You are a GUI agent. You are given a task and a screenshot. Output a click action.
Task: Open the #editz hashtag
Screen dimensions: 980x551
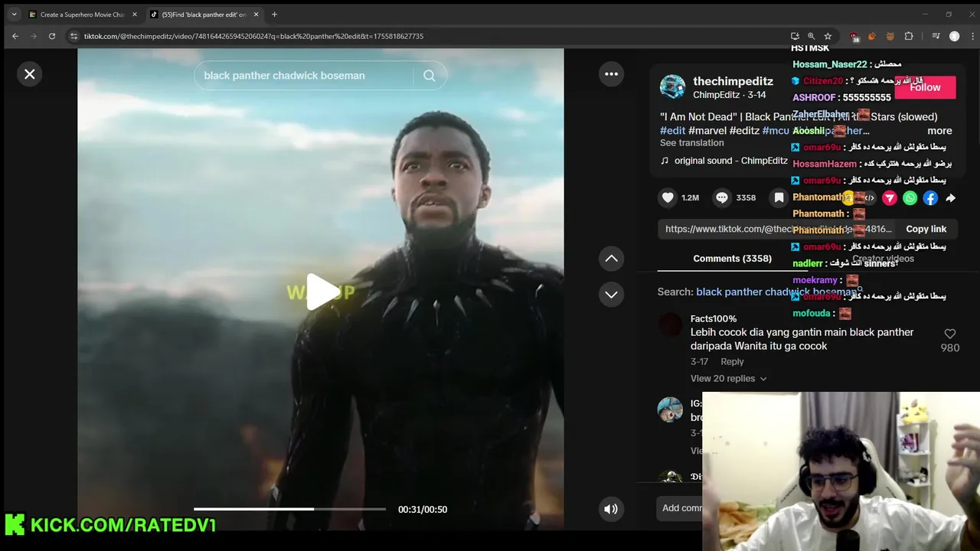744,131
